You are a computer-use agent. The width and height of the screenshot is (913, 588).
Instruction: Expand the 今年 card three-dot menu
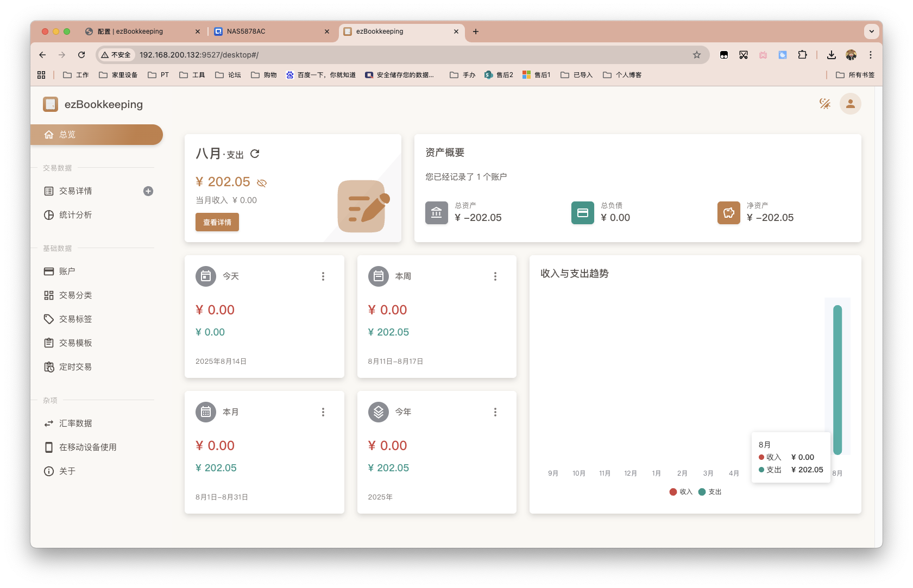(x=495, y=412)
